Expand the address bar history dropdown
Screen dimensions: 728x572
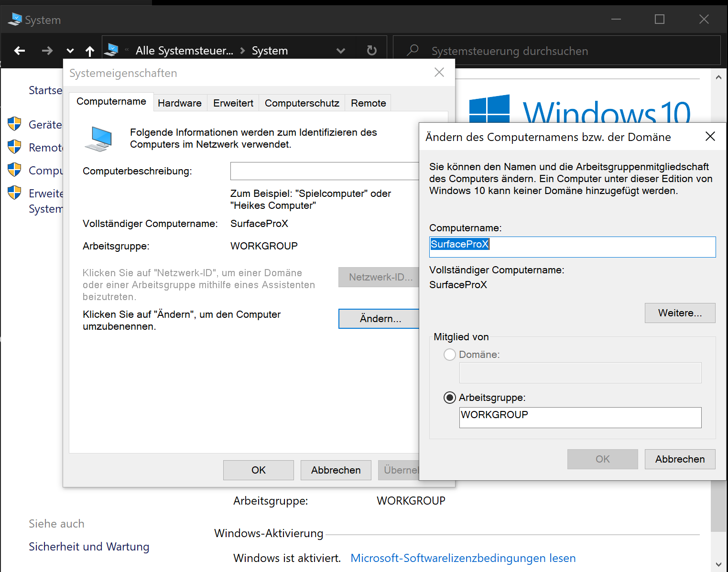341,51
